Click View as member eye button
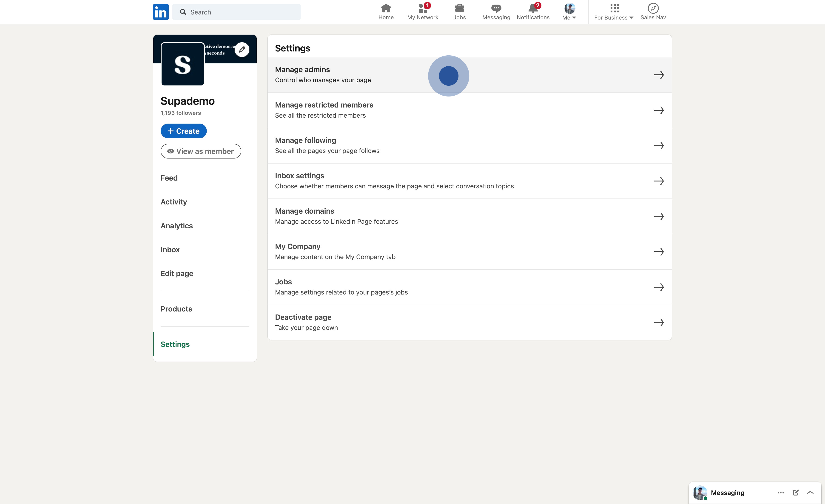825x504 pixels. click(x=201, y=151)
